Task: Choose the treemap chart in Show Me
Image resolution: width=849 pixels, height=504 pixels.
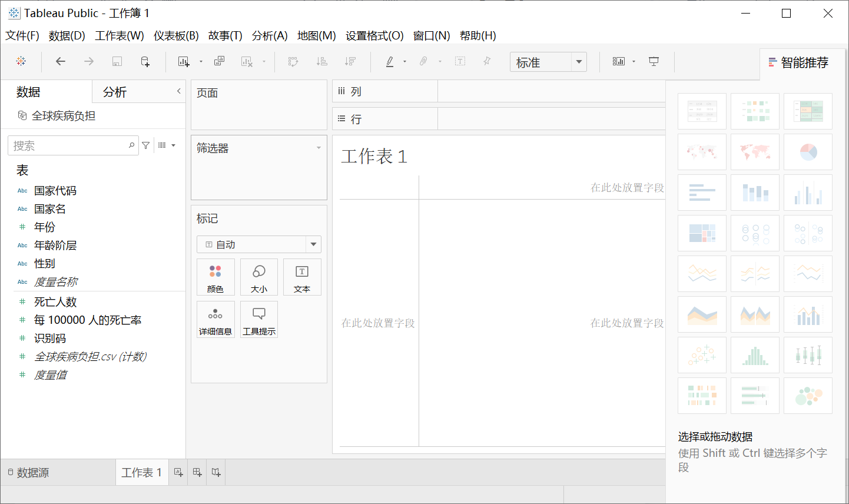Action: click(x=702, y=233)
